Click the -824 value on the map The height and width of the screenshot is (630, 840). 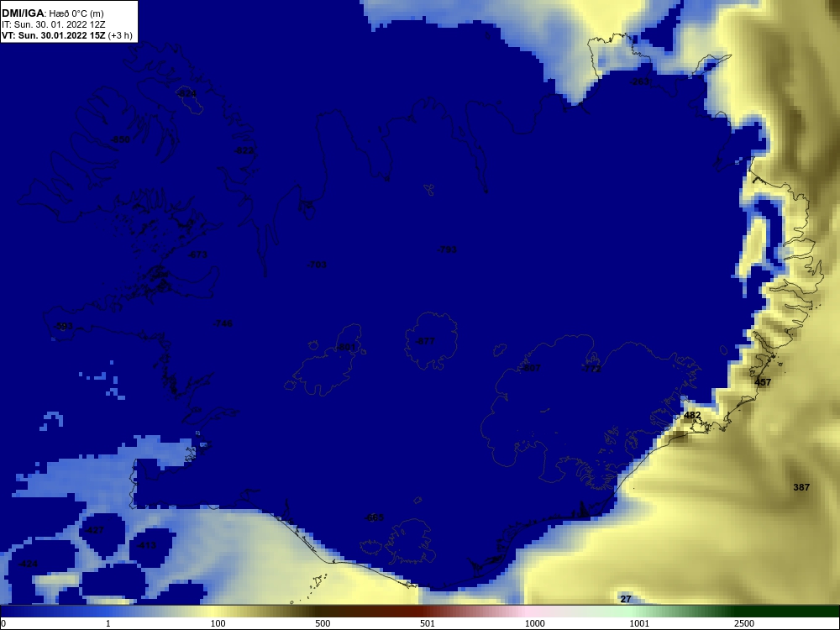pos(187,94)
